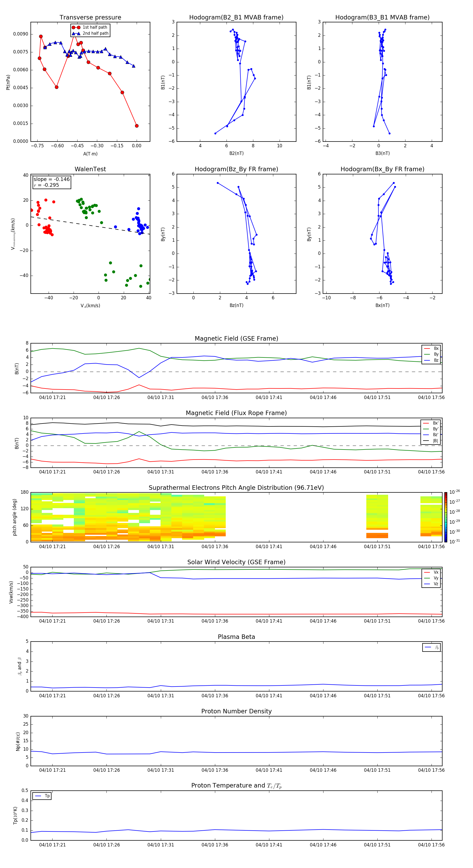Image resolution: width=473 pixels, height=868 pixels.
Task: Click the "Pt(nPa)" y-axis label
Action: [x=8, y=82]
